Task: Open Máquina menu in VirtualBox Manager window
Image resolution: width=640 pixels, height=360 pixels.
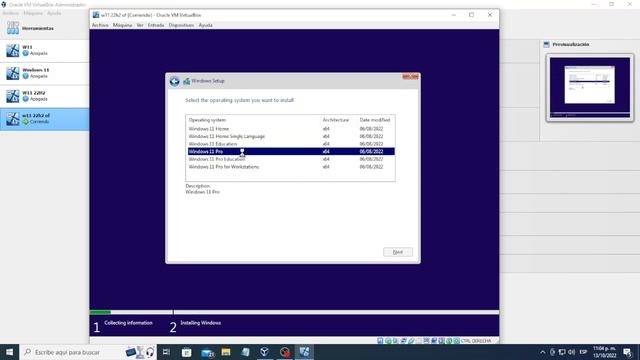Action: pos(33,13)
